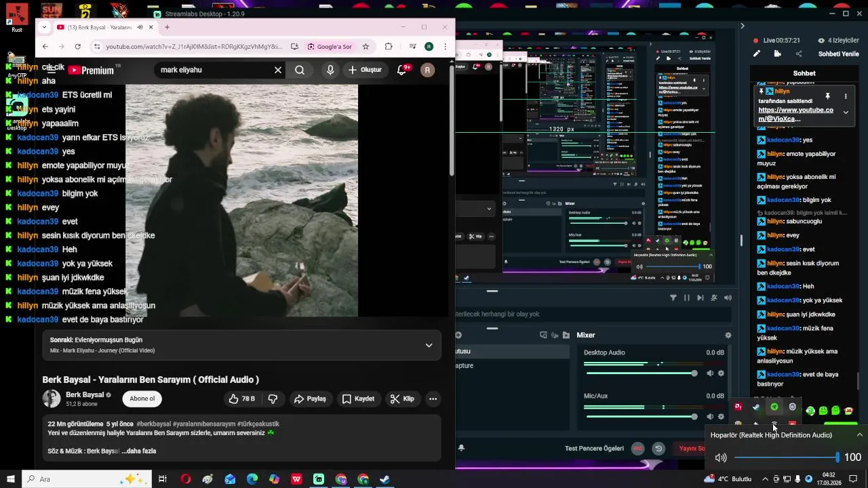Click the Windows taskbar search box

87,479
